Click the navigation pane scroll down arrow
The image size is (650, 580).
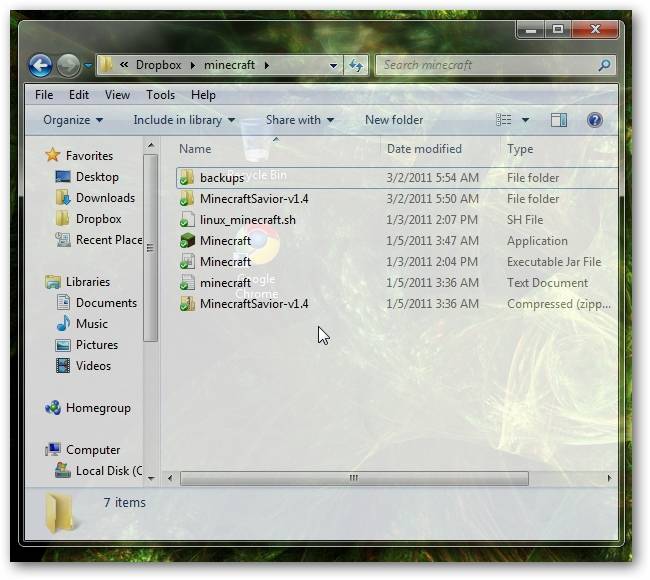151,478
